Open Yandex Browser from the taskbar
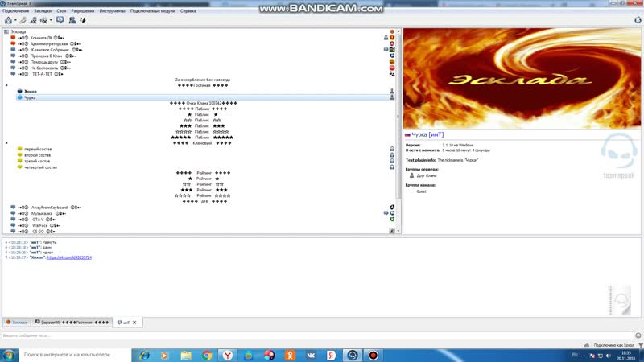This screenshot has height=362, width=644. coord(228,356)
